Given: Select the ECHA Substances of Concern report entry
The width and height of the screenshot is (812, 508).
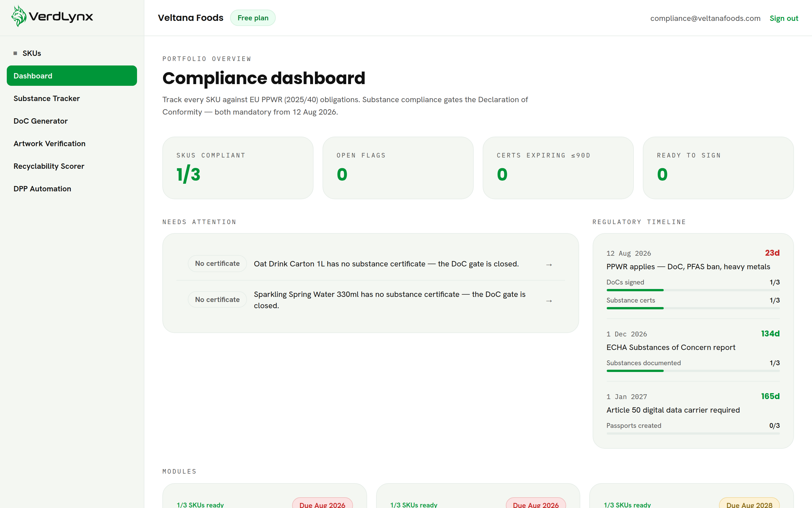Looking at the screenshot, I should coord(671,347).
